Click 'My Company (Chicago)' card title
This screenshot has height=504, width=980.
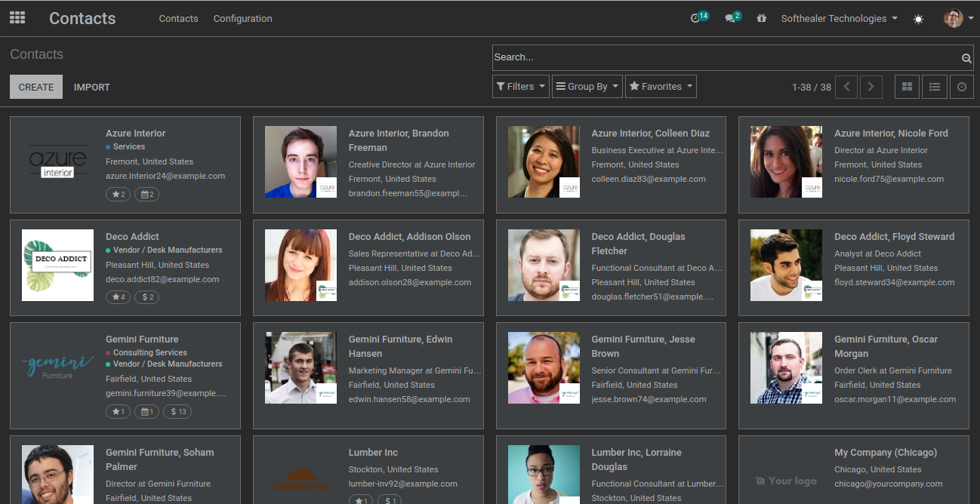(x=886, y=453)
